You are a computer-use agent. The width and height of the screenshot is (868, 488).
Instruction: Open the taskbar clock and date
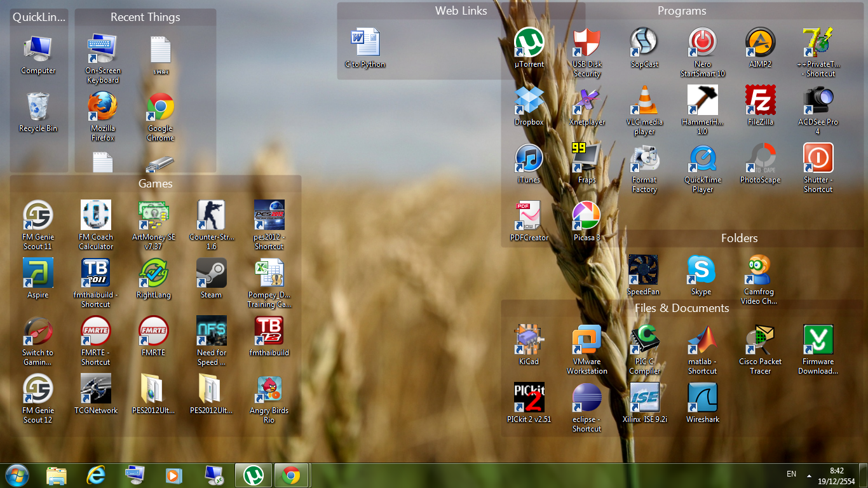click(836, 476)
